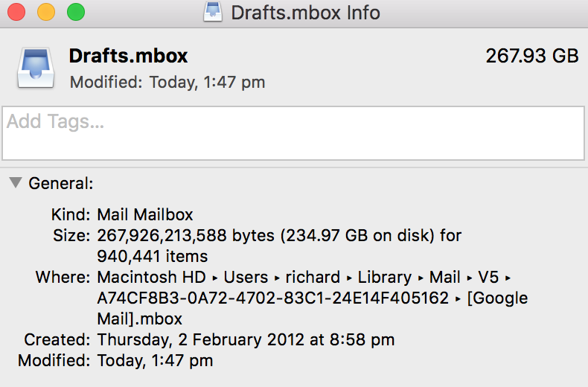Select the Mail Mailbox kind value
This screenshot has height=387, width=588.
pyautogui.click(x=145, y=215)
